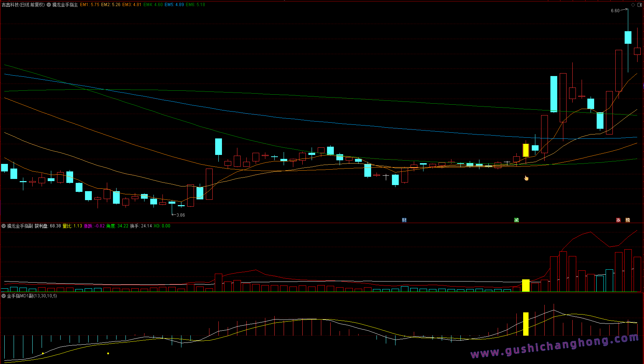This screenshot has height=364, width=644.
Task: Click the 角度: 34.22 label
Action: [x=117, y=226]
